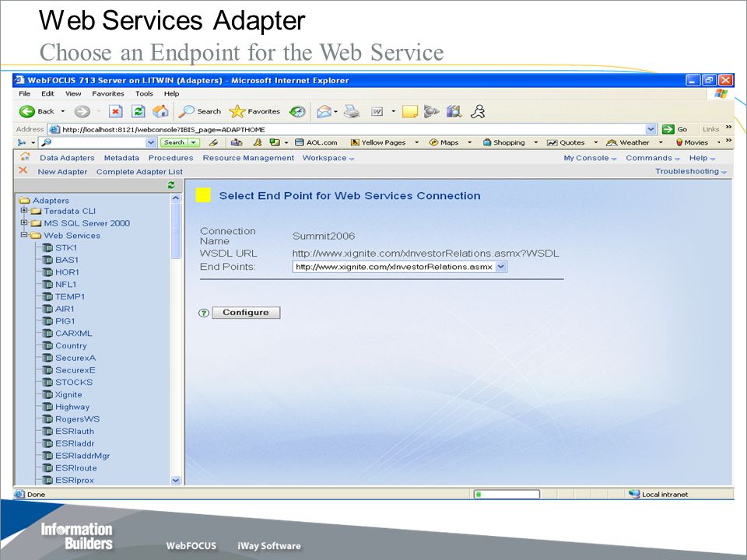
Task: Click the yellow square beside the heading
Action: pos(203,195)
